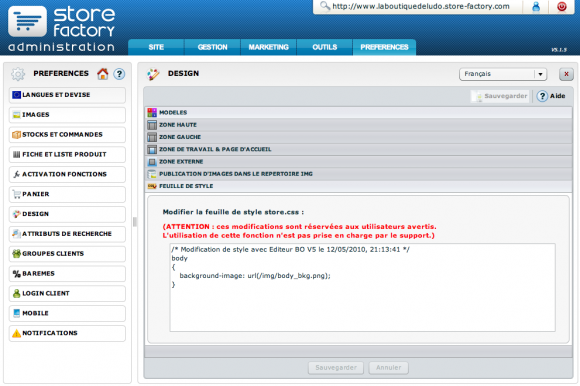Click the picture icon of Images entry
580x386 pixels.
tap(16, 115)
